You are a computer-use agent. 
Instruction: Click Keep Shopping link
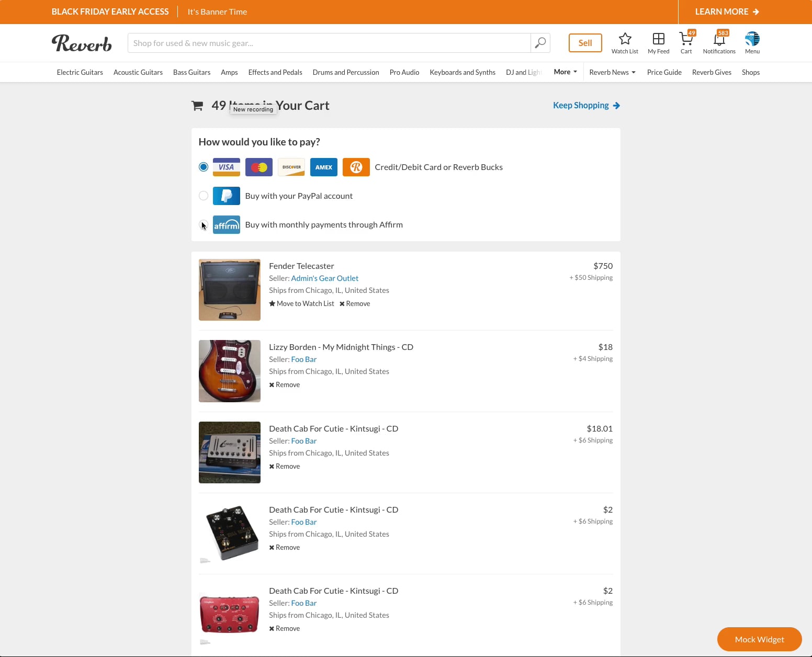587,105
